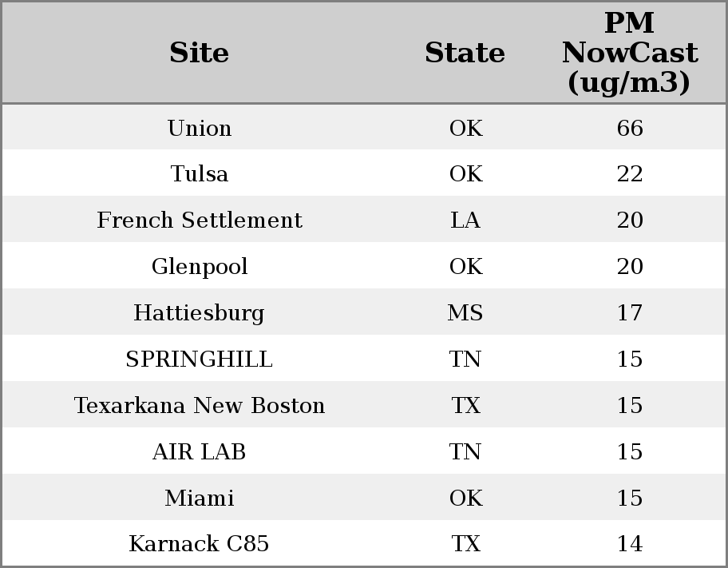Click the Glenpool site name

(x=200, y=267)
